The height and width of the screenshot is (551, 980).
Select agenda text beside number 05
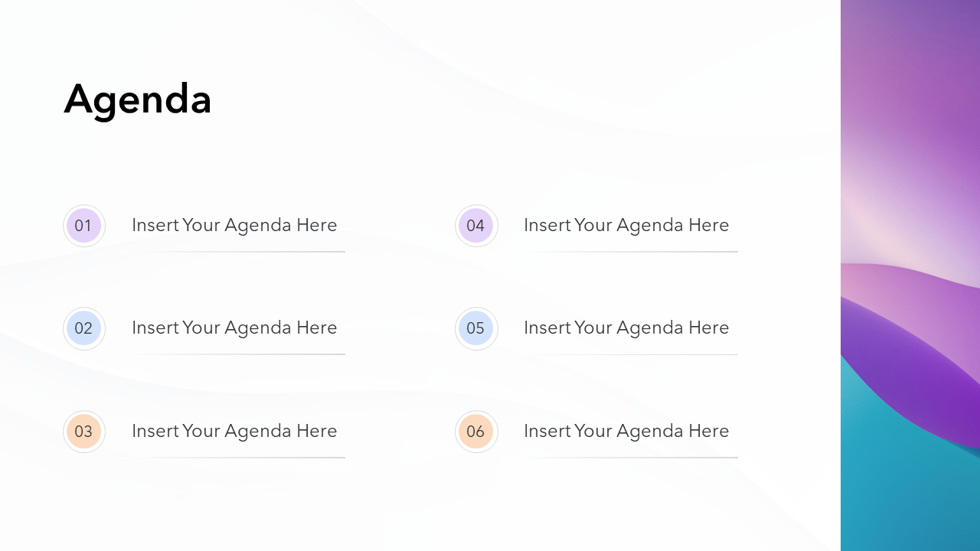pyautogui.click(x=626, y=328)
